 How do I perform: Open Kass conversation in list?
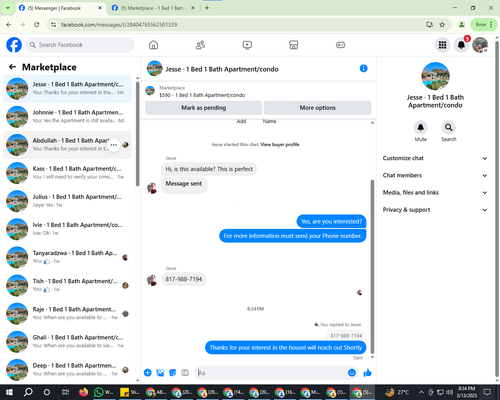click(67, 173)
